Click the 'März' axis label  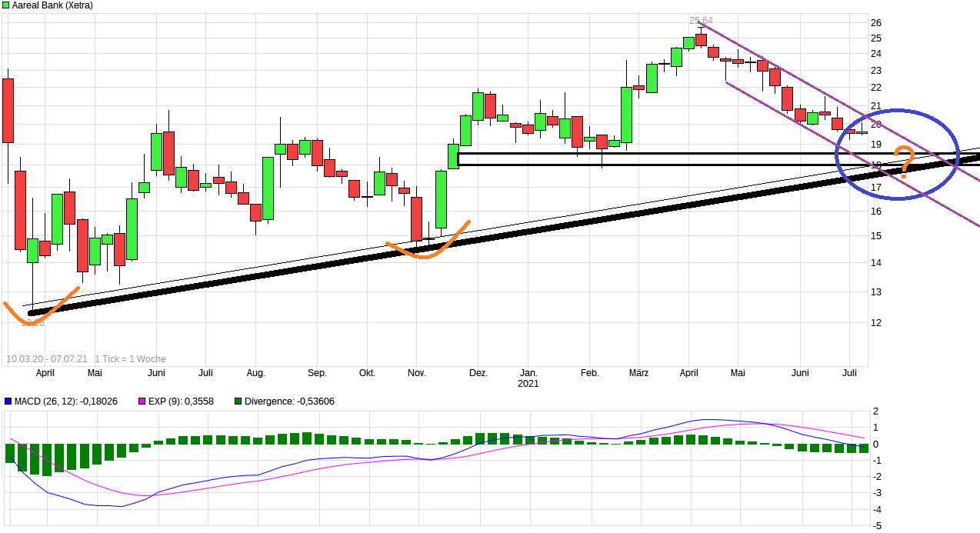(x=638, y=373)
